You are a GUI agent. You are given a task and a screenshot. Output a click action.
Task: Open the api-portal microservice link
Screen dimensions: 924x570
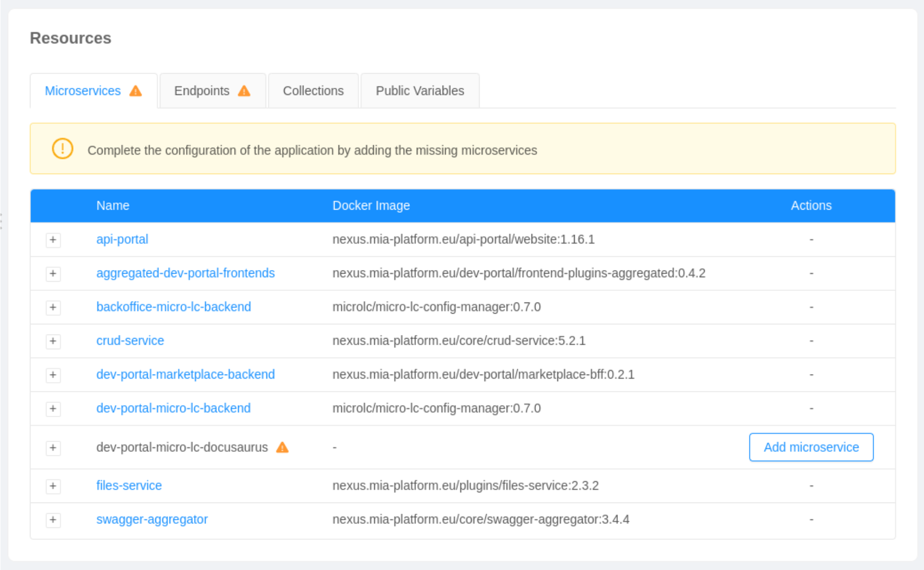tap(122, 239)
